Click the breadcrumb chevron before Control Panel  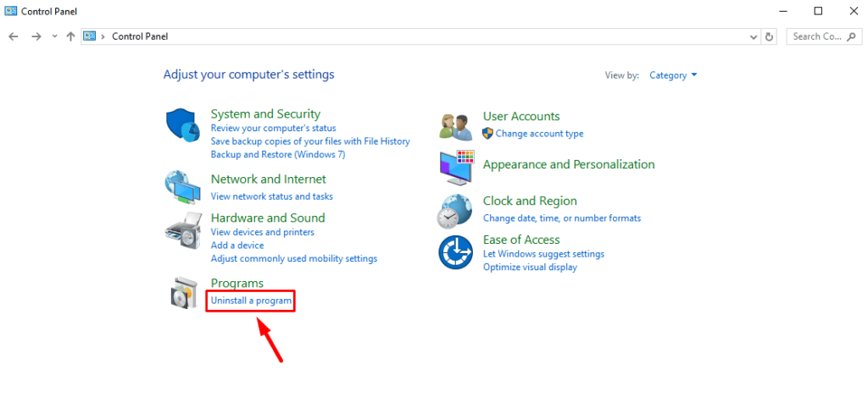tap(103, 36)
